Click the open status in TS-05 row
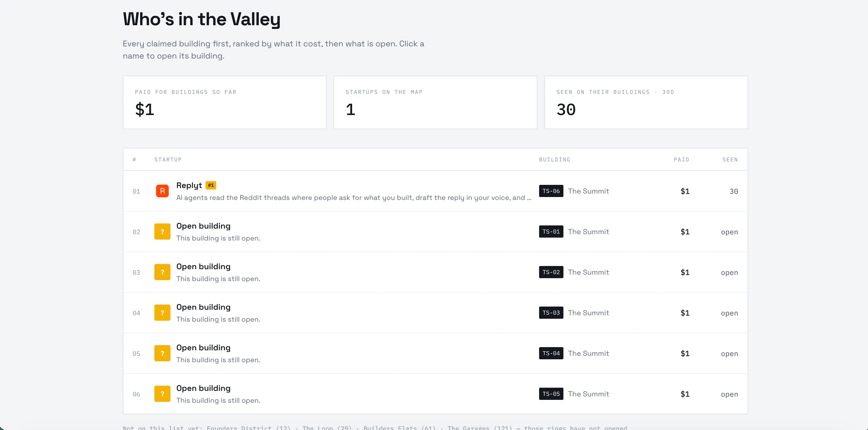868x430 pixels. coord(729,394)
